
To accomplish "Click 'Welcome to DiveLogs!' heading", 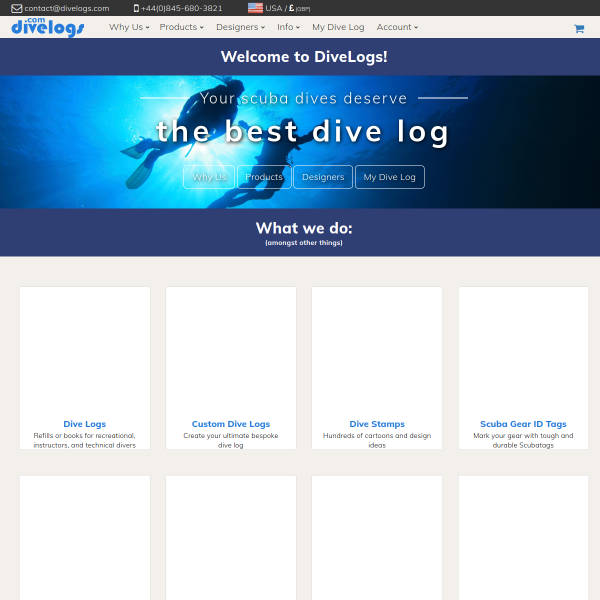I will [x=304, y=57].
